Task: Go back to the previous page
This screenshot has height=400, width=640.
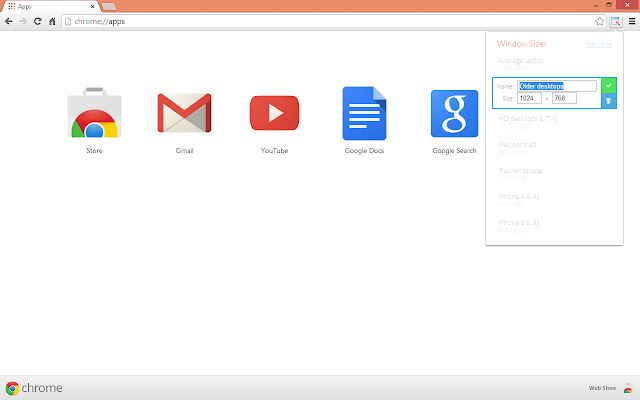Action: [x=9, y=21]
